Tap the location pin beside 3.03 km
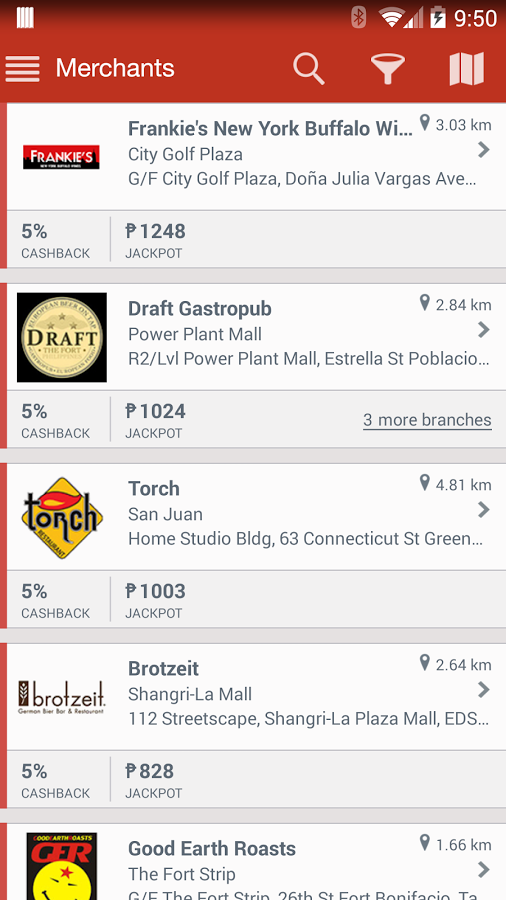 [x=425, y=122]
